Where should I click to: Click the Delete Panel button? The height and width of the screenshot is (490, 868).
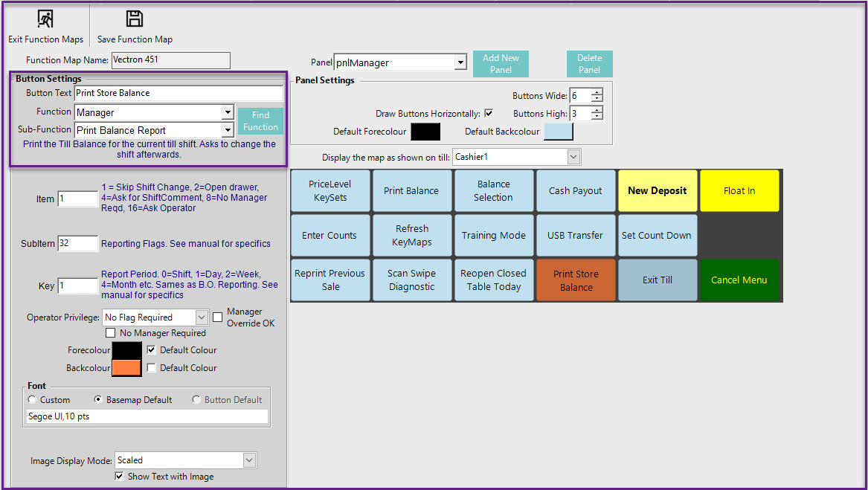pyautogui.click(x=589, y=64)
